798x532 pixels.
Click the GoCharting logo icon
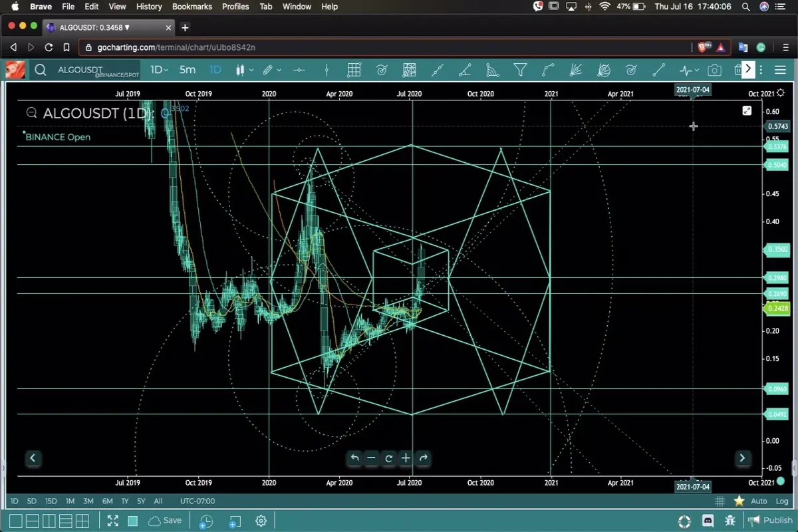click(x=15, y=70)
